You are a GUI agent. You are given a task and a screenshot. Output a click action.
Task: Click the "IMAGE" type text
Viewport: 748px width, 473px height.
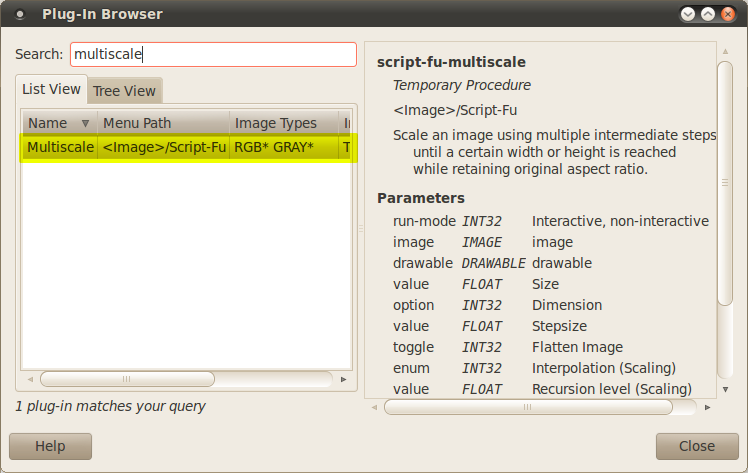(482, 242)
